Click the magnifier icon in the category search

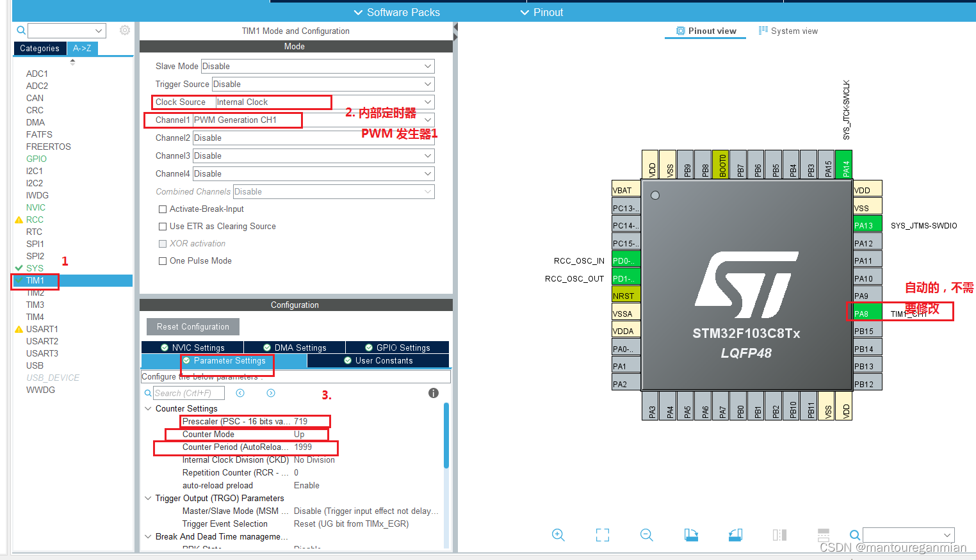point(21,30)
